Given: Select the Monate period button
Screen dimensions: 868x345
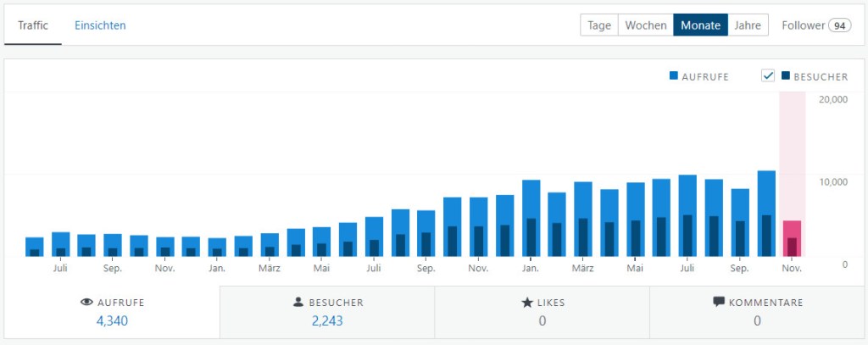Looking at the screenshot, I should point(700,25).
